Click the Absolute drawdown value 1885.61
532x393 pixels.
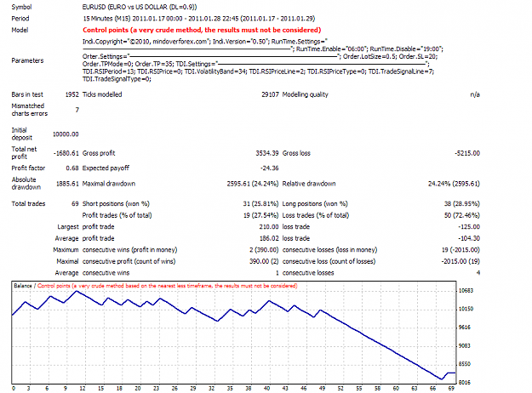point(67,184)
